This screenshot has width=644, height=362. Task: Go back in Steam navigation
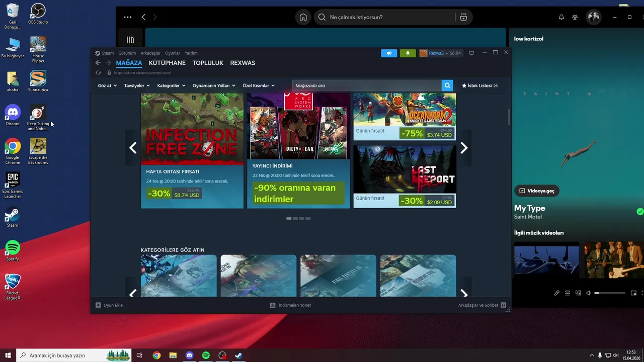[x=98, y=63]
